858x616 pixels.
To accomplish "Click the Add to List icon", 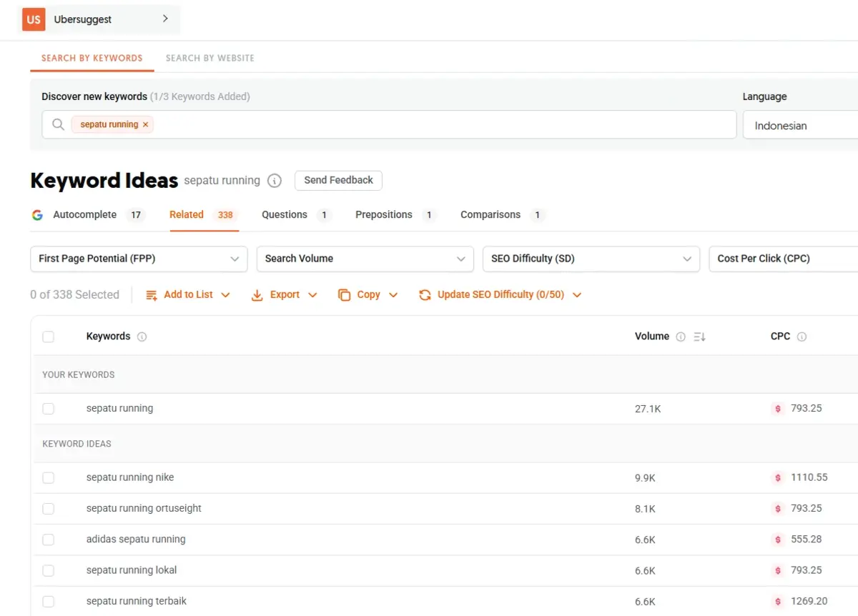I will [x=152, y=295].
